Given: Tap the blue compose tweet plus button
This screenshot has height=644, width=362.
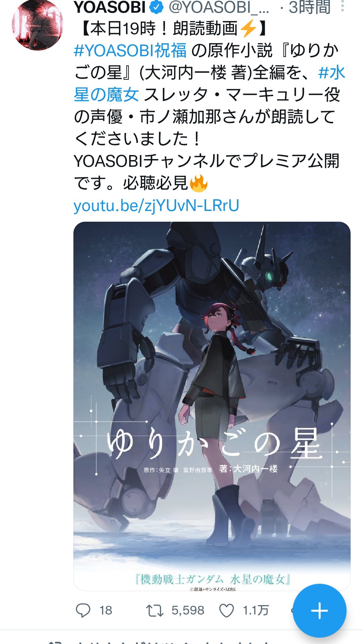Looking at the screenshot, I should coord(319,611).
